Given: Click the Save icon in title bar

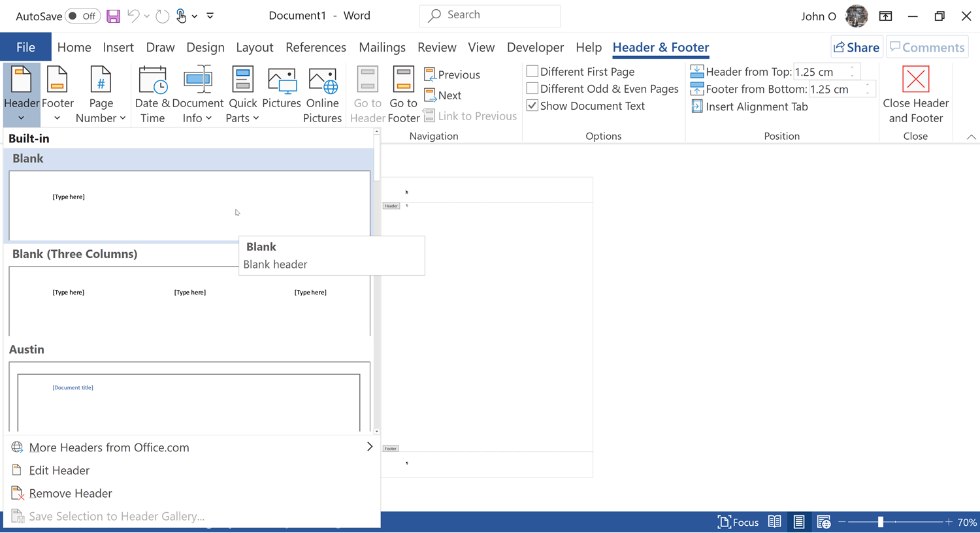Looking at the screenshot, I should [x=113, y=16].
